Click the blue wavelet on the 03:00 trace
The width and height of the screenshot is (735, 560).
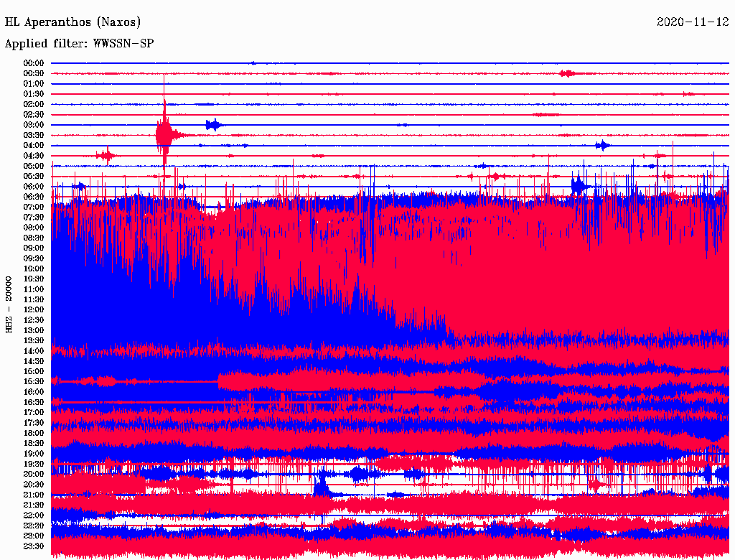[x=214, y=125]
